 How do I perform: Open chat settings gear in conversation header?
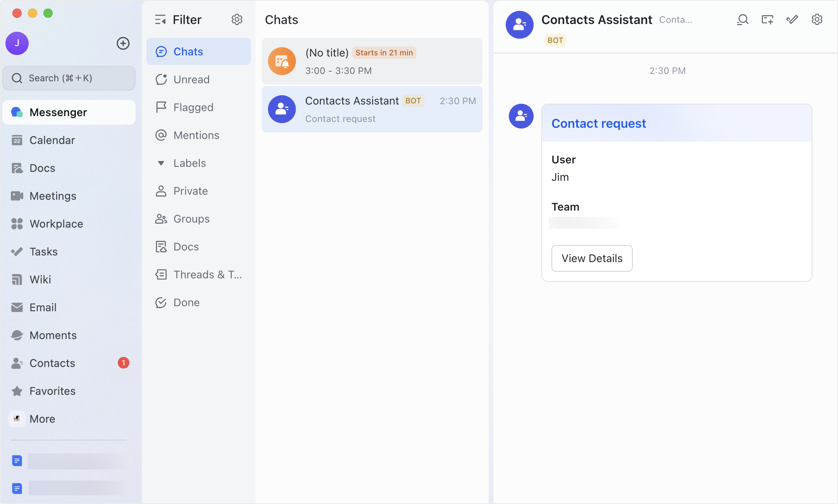click(x=817, y=19)
